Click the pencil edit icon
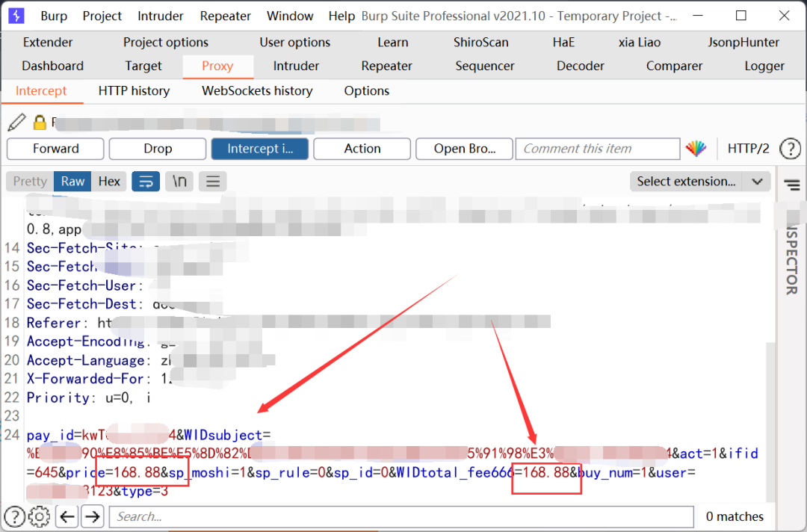The width and height of the screenshot is (807, 532). tap(16, 123)
